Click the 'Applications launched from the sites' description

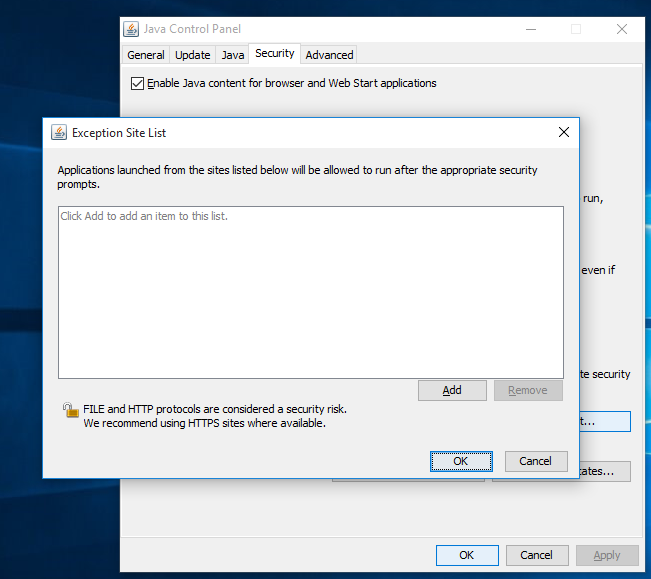297,177
